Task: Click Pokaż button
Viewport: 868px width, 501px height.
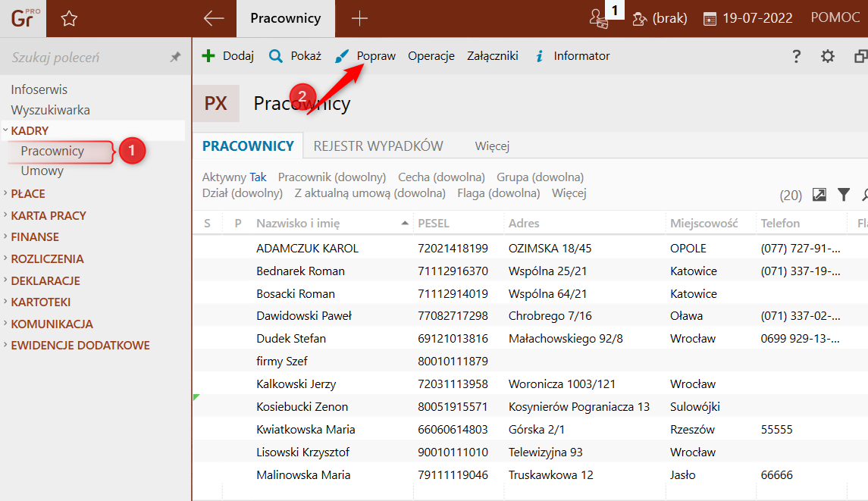Action: click(295, 56)
